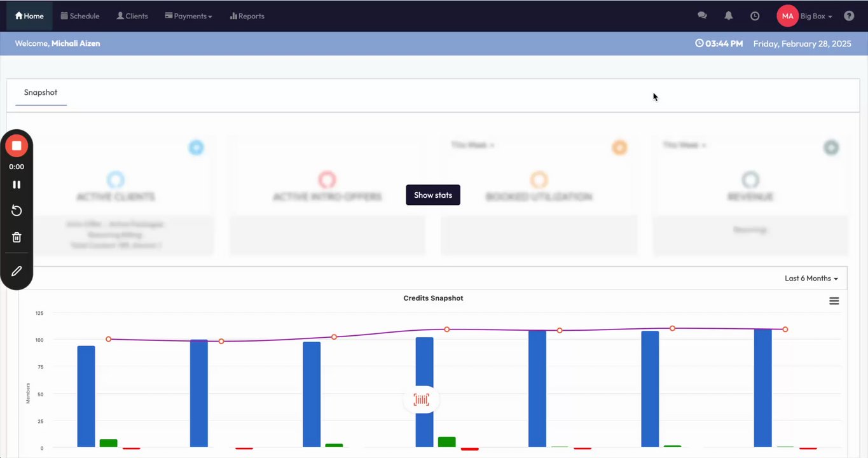
Task: Click the Michali Aizen welcome name
Action: (x=76, y=44)
